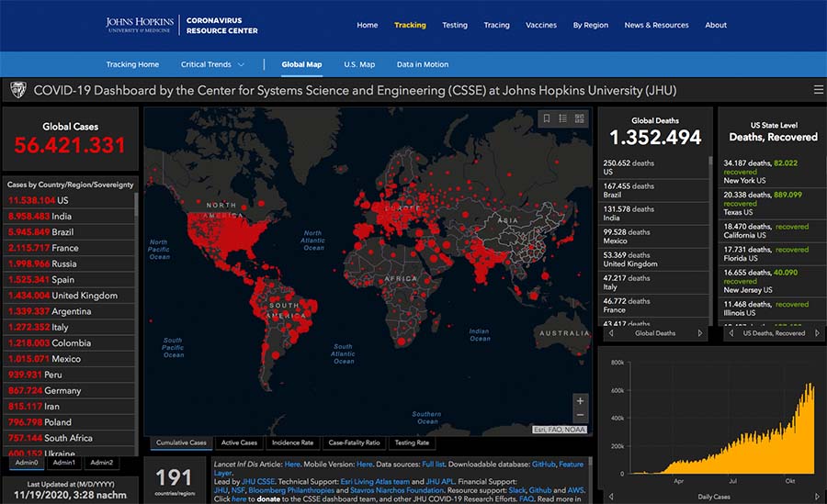The height and width of the screenshot is (504, 827).
Task: Click Texas US deaths entry
Action: [770, 203]
